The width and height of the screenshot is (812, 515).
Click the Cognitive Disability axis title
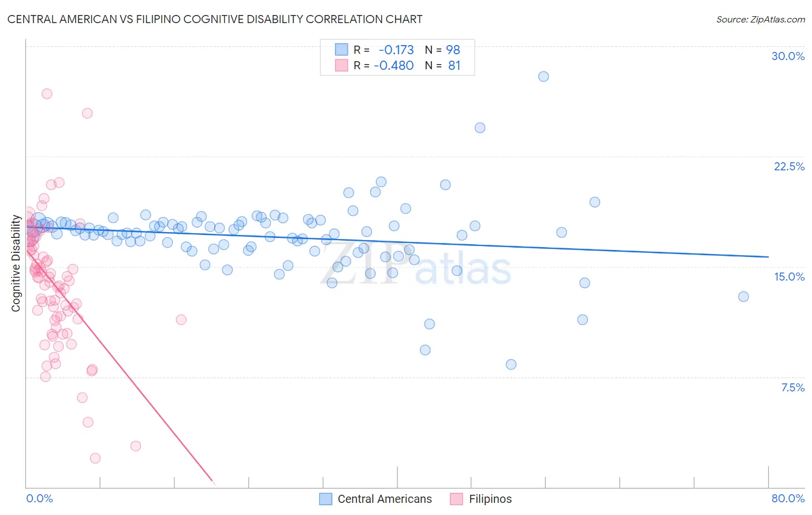tap(16, 263)
